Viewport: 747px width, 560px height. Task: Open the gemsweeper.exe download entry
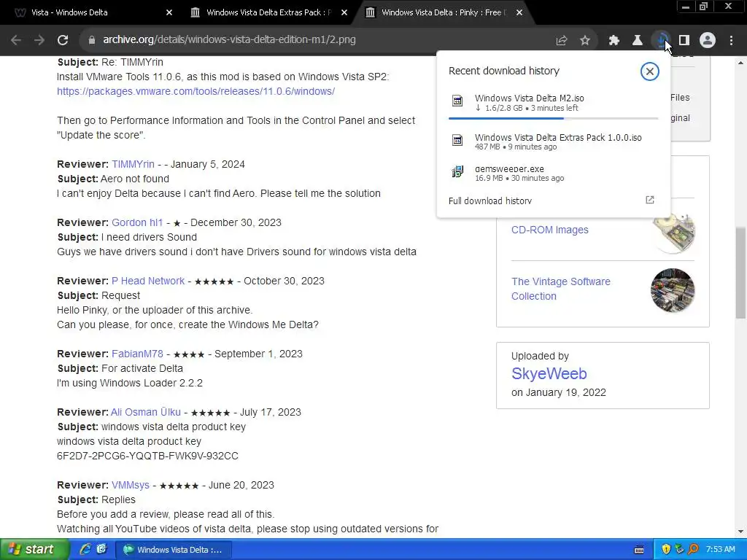(x=554, y=174)
